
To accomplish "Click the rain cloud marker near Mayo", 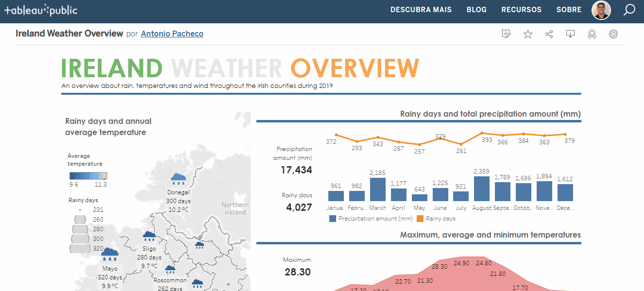I will pos(110,254).
